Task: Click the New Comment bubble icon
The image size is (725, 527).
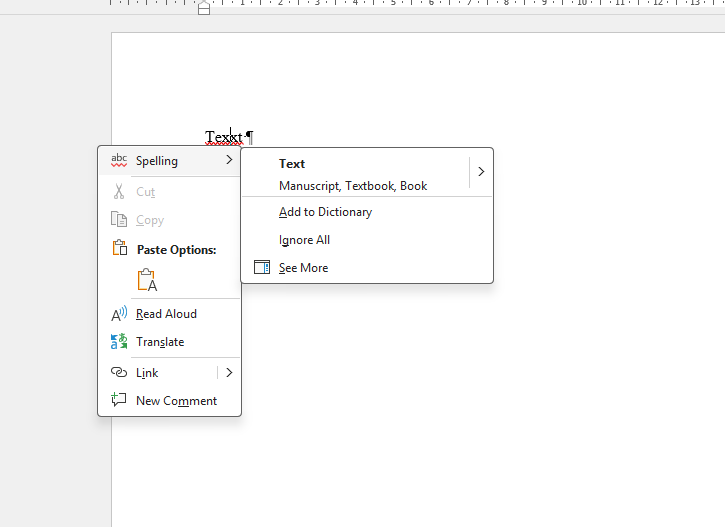Action: [119, 399]
